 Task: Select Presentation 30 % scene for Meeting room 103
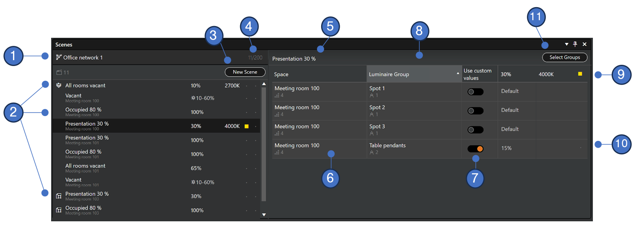tap(156, 196)
